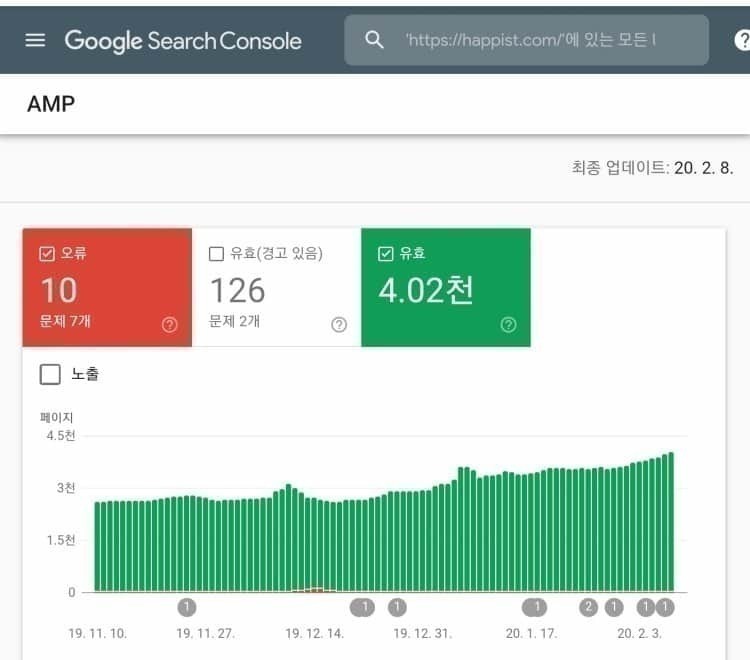The image size is (750, 660).
Task: Select the red error card showing 10
Action: click(x=106, y=290)
